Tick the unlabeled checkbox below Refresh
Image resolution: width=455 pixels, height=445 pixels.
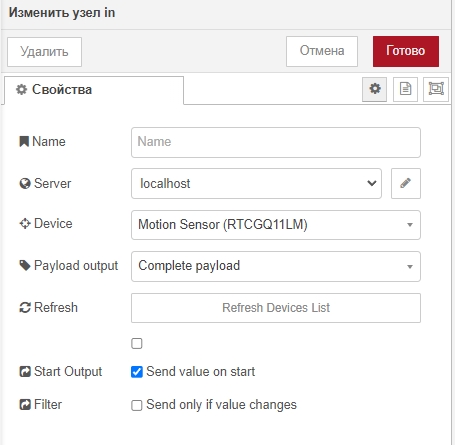tap(137, 343)
